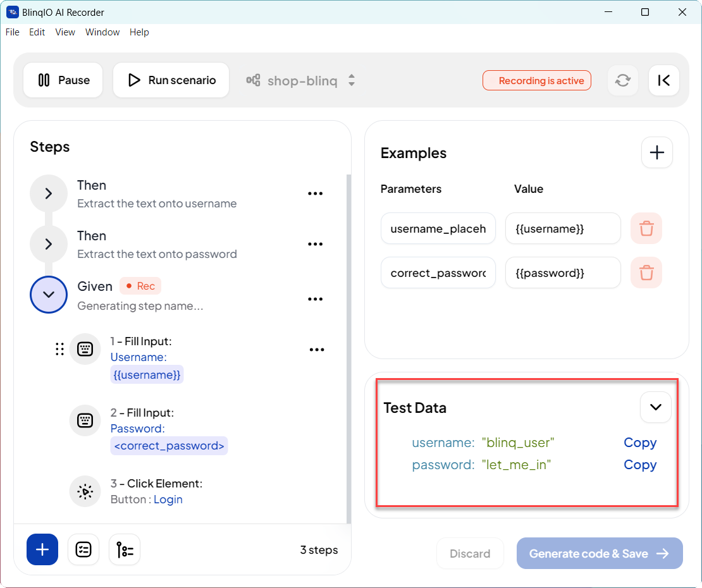The width and height of the screenshot is (702, 588).
Task: Open options menu for password extraction step
Action: pyautogui.click(x=315, y=244)
